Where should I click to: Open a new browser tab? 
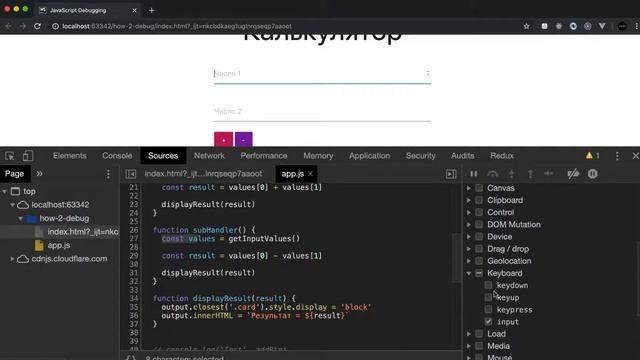tap(151, 10)
